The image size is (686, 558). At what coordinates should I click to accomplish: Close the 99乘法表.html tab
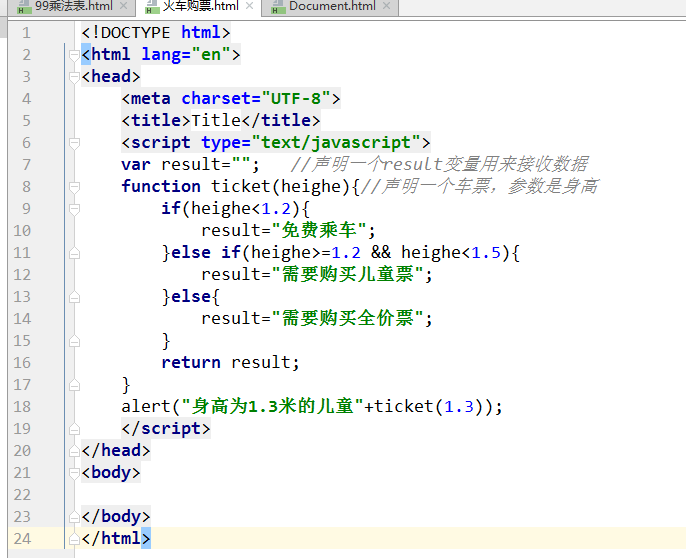tap(124, 6)
